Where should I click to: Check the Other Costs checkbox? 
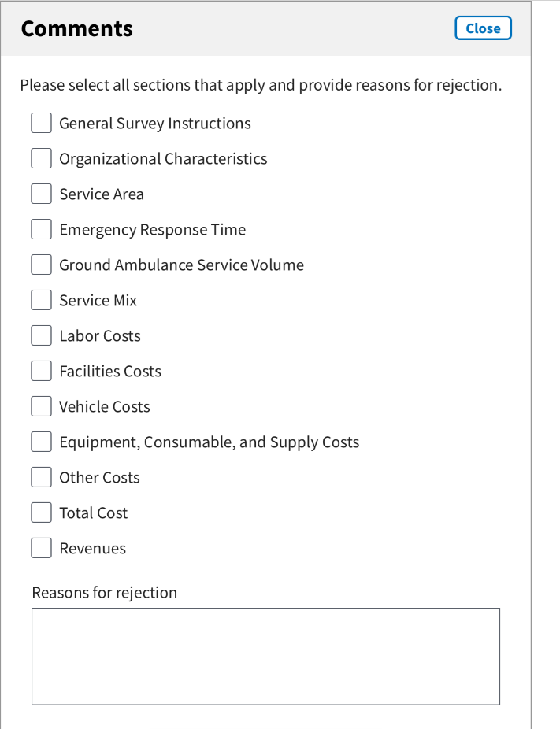tap(42, 478)
